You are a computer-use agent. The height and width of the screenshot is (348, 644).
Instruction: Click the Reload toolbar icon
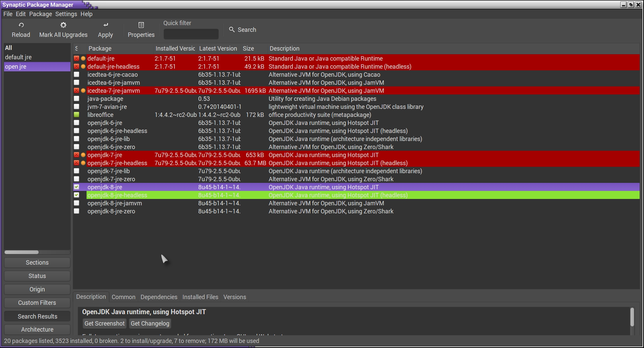point(21,25)
